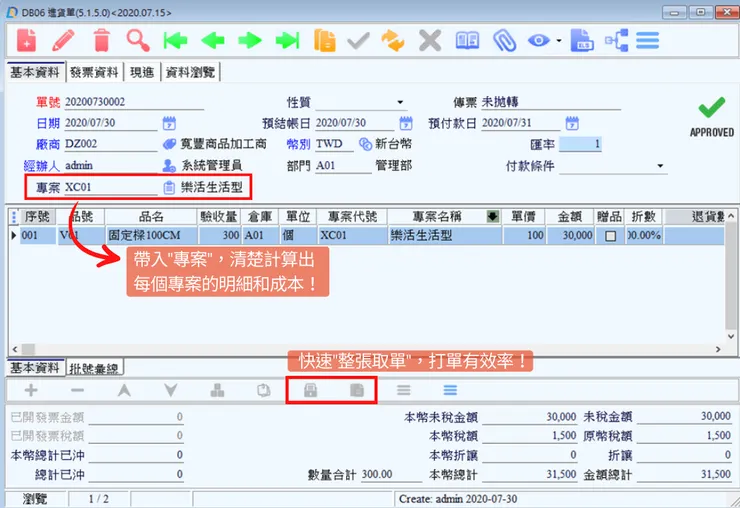Toggle the 贈品 checkbox in row 001
The image size is (740, 508).
(610, 236)
